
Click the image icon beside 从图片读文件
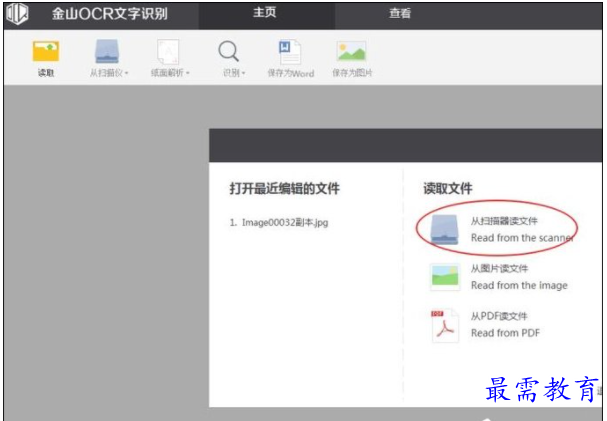pyautogui.click(x=445, y=277)
